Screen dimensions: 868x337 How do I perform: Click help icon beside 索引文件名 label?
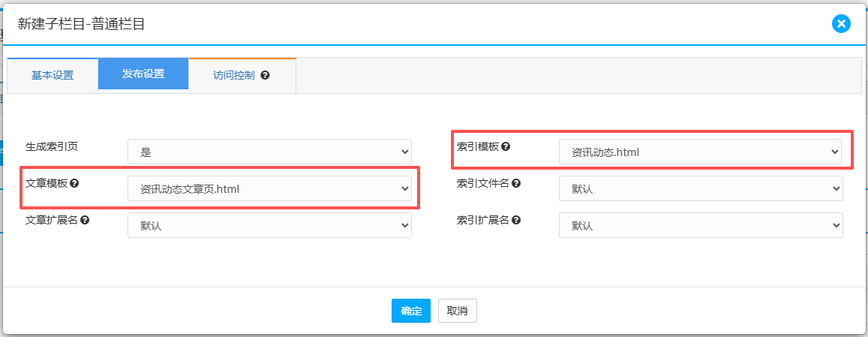pyautogui.click(x=516, y=183)
